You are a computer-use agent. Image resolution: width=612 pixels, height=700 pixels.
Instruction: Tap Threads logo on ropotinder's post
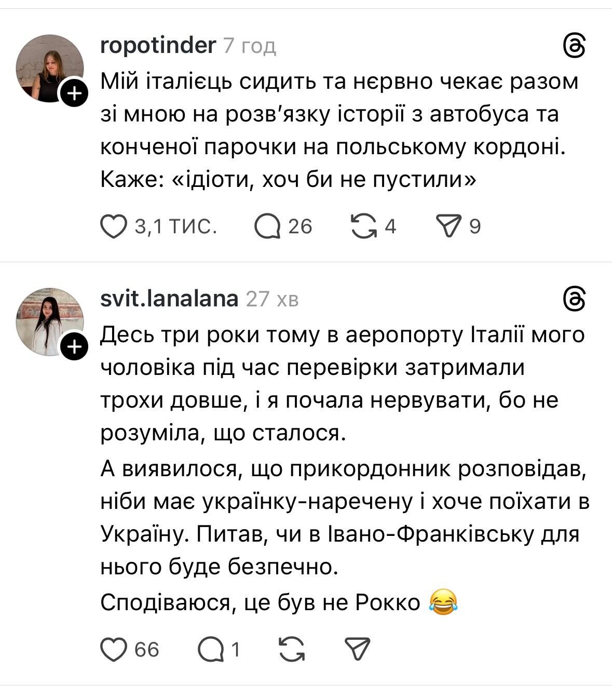click(575, 47)
